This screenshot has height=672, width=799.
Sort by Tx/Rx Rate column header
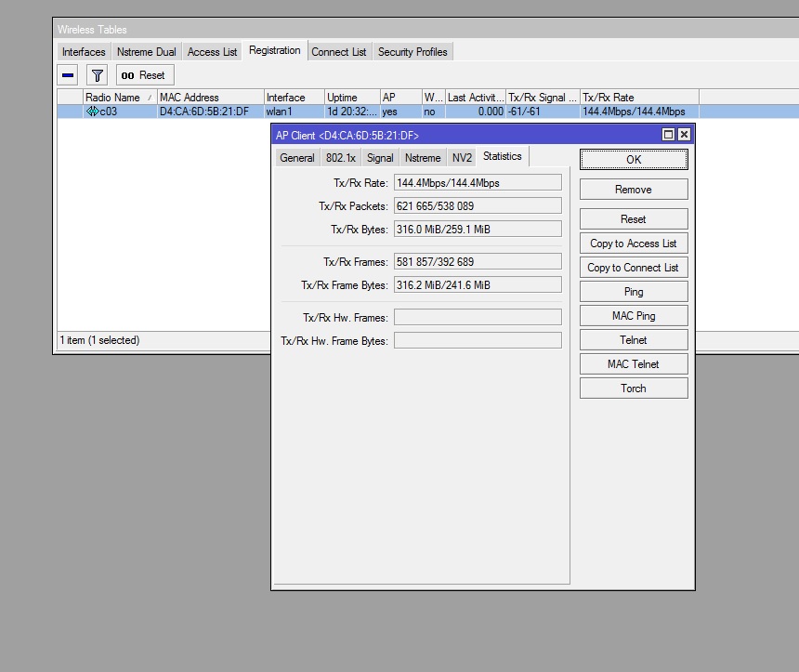tap(640, 98)
